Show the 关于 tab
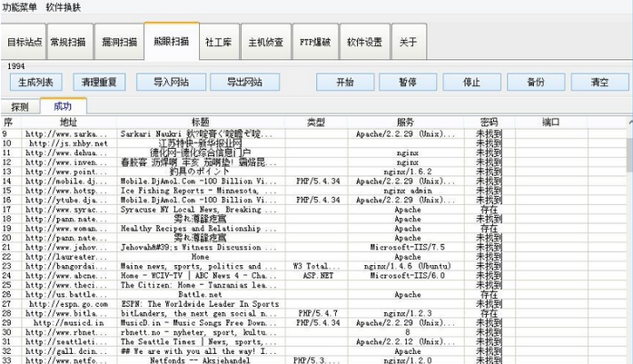 pyautogui.click(x=409, y=43)
